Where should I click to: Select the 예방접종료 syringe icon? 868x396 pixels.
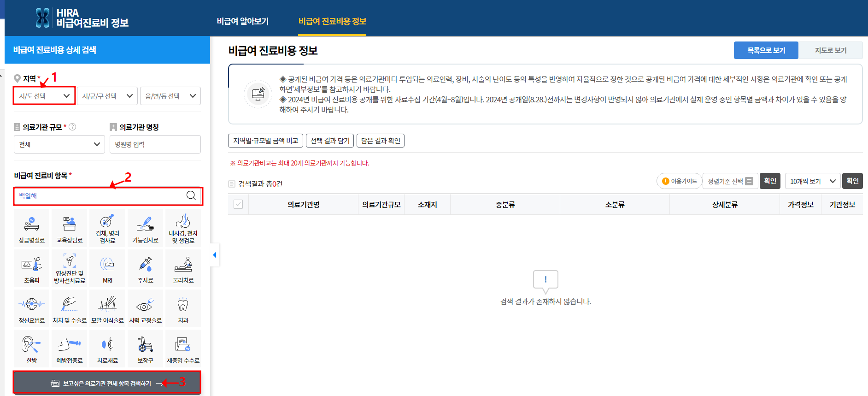coord(70,349)
